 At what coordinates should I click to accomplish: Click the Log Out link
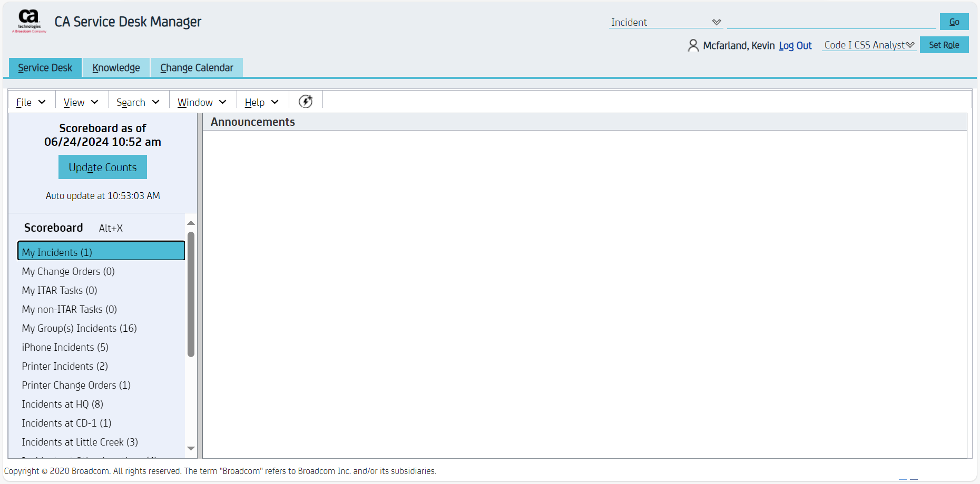795,46
